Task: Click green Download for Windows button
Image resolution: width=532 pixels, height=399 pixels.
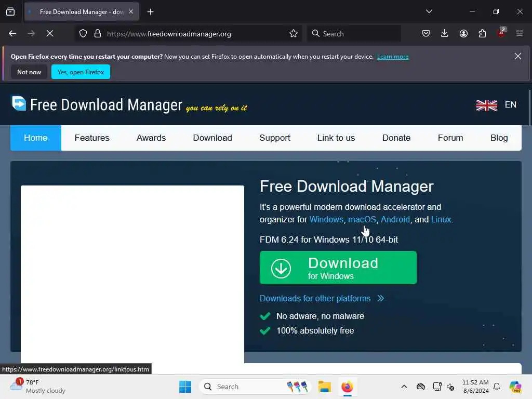Action: pyautogui.click(x=338, y=268)
